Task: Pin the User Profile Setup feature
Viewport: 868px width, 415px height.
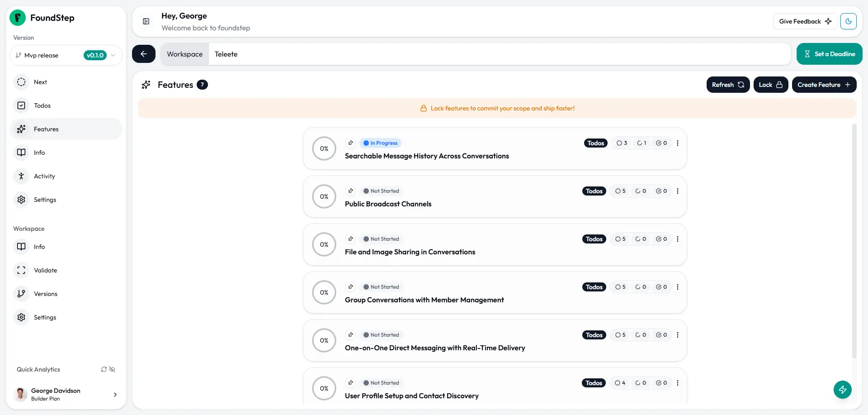Action: (x=350, y=383)
